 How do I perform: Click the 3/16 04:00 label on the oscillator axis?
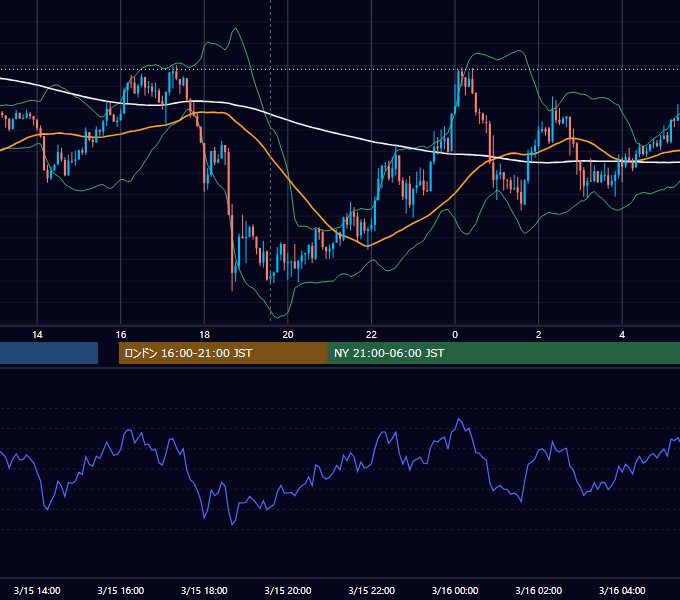click(x=622, y=590)
